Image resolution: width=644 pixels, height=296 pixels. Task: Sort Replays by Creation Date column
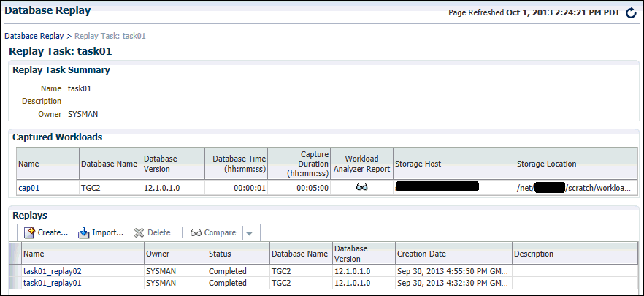tap(421, 254)
